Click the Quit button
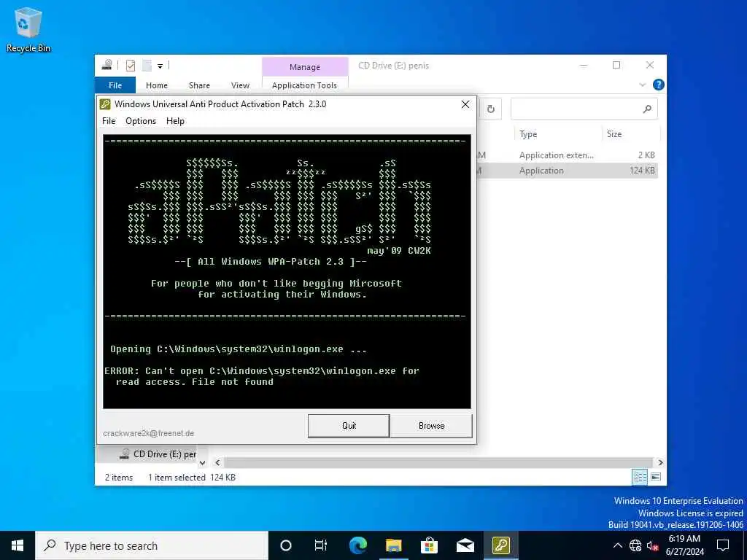 coord(349,426)
